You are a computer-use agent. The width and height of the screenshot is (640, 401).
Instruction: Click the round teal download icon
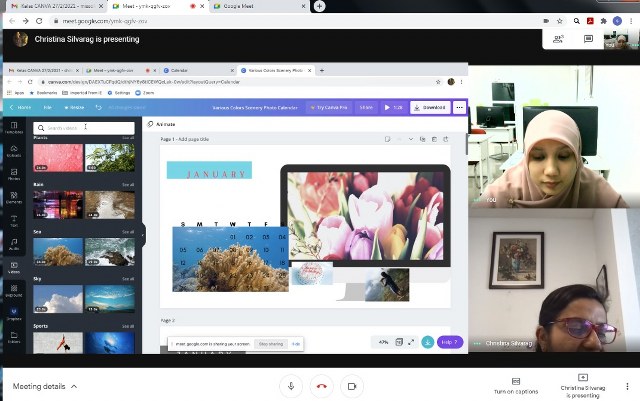tap(427, 342)
